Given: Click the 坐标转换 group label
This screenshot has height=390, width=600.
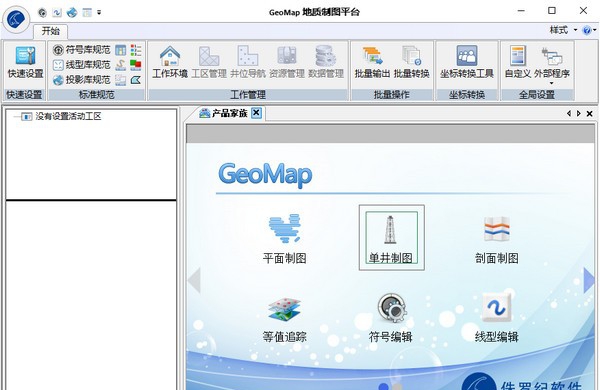Looking at the screenshot, I should [x=467, y=95].
